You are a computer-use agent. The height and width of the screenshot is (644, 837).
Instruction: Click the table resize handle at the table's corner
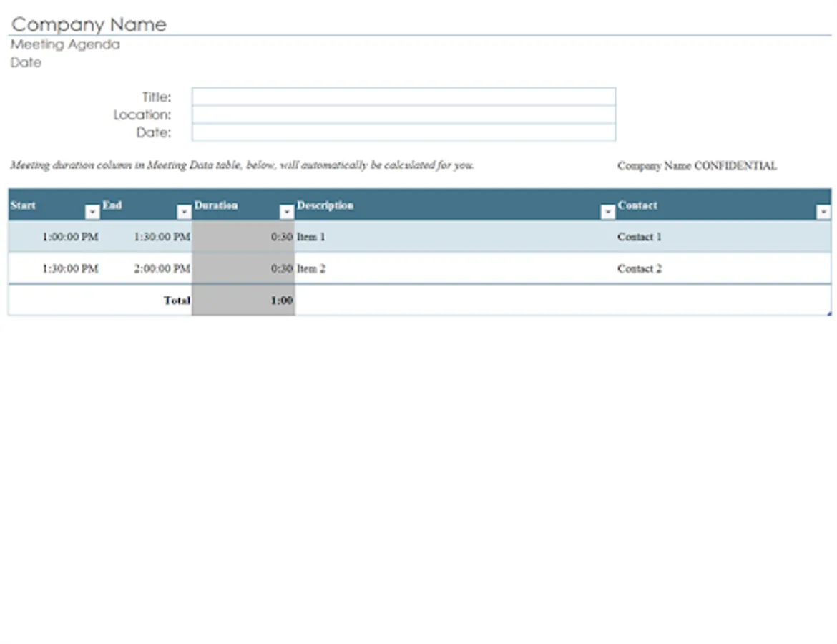tap(829, 313)
